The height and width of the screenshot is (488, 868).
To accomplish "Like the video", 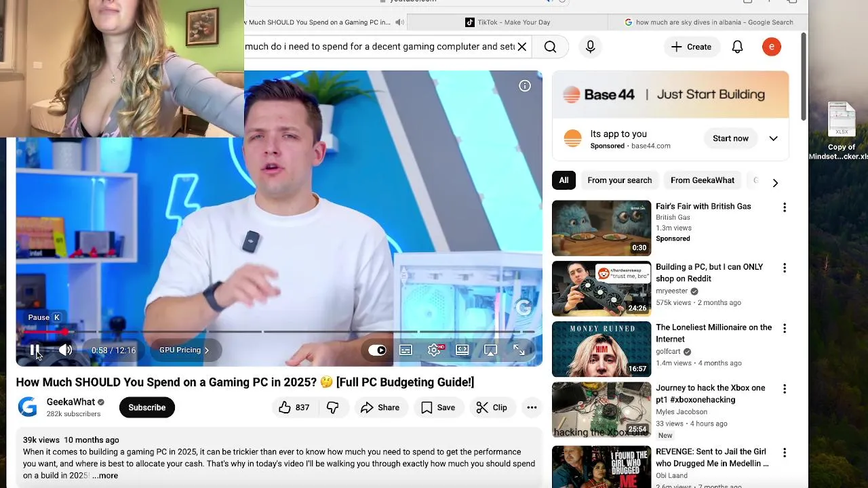I will 294,407.
